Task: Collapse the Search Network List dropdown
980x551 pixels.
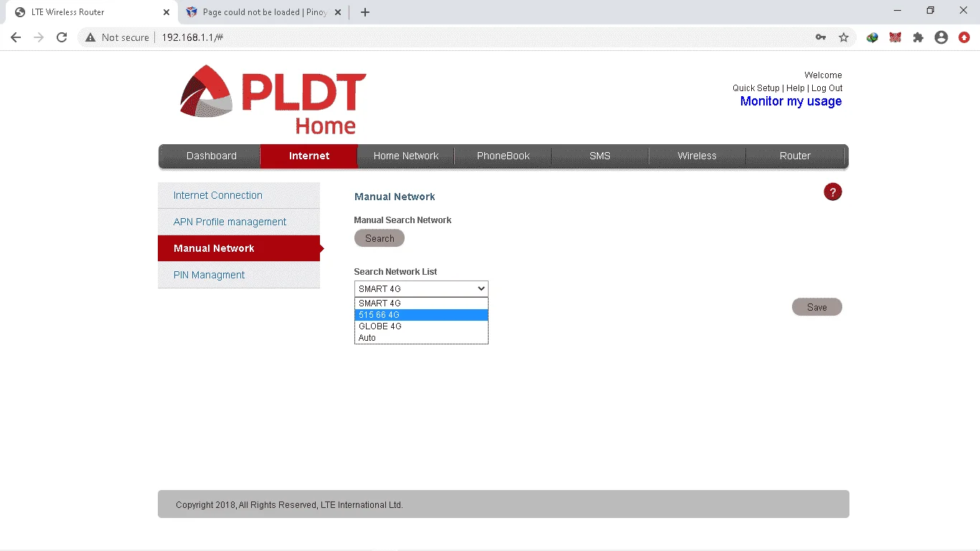Action: (421, 288)
